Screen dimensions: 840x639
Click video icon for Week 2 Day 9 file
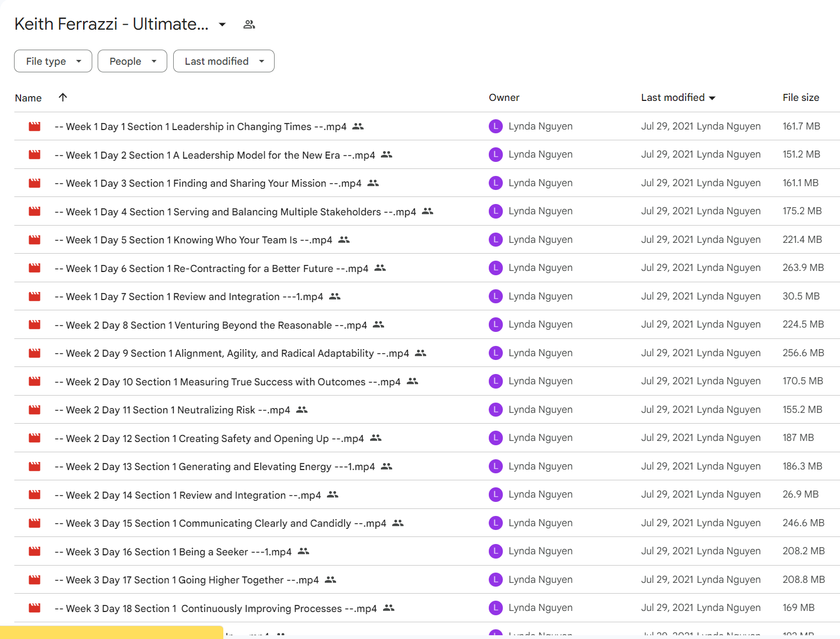35,353
